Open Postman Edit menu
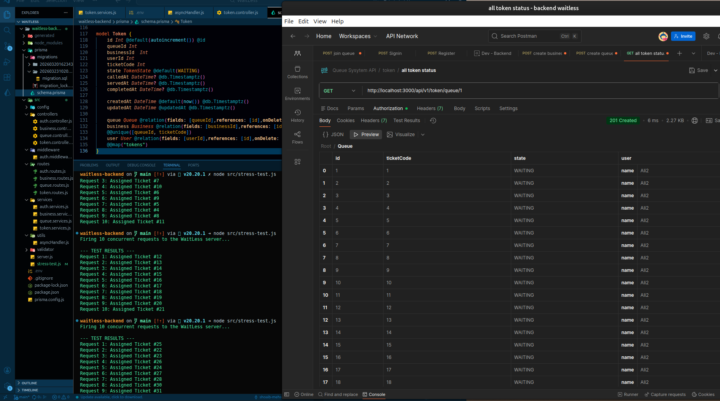This screenshot has width=720, height=401. pos(304,22)
